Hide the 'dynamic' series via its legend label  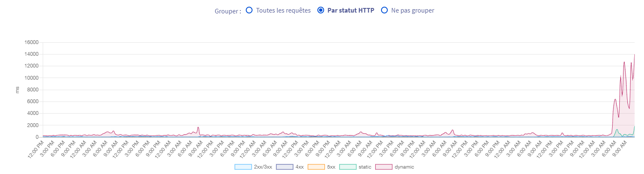tap(404, 167)
